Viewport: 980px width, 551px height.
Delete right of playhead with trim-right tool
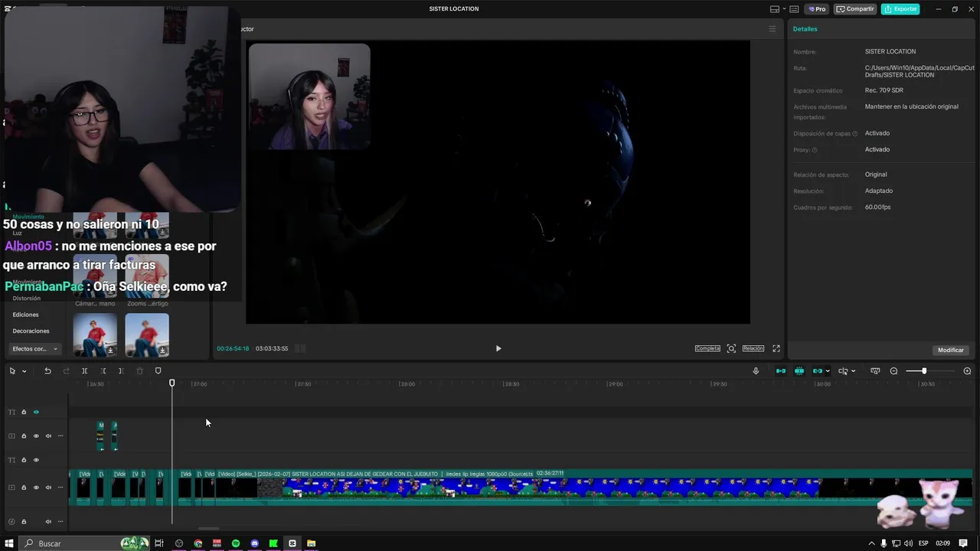click(121, 371)
